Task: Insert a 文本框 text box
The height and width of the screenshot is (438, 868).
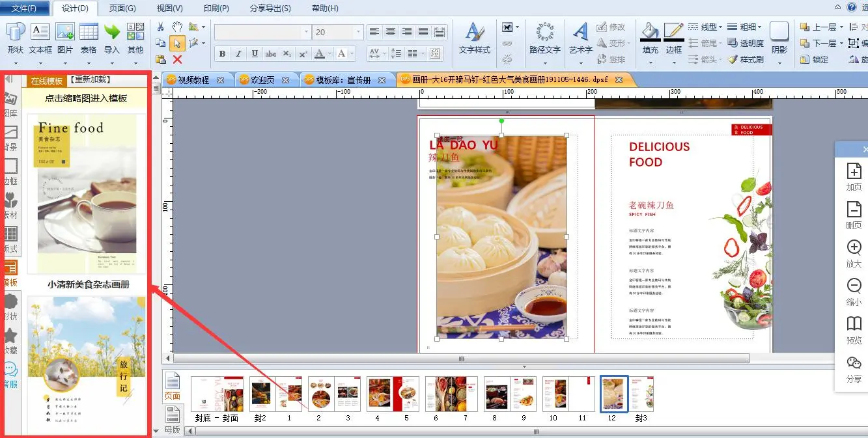Action: 40,38
